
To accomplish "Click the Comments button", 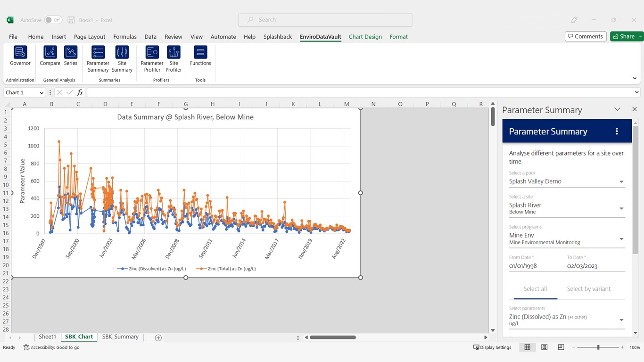I will (586, 36).
